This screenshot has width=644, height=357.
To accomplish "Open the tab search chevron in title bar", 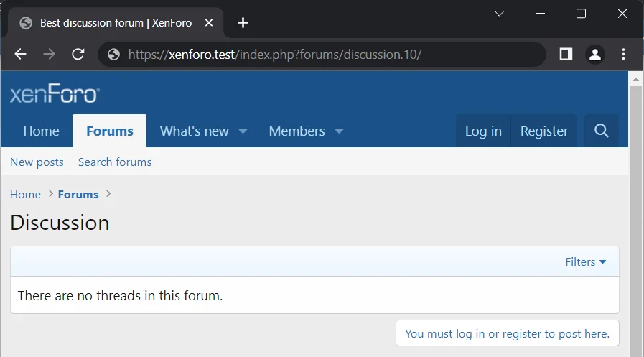I will (500, 14).
